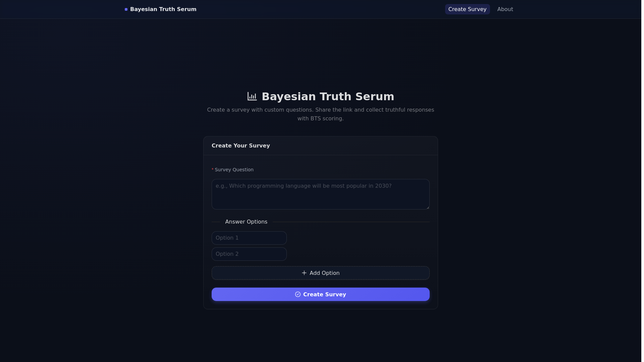Click the large Bayesian Truth Serum heading
This screenshot has height=362, width=644.
pos(328,97)
